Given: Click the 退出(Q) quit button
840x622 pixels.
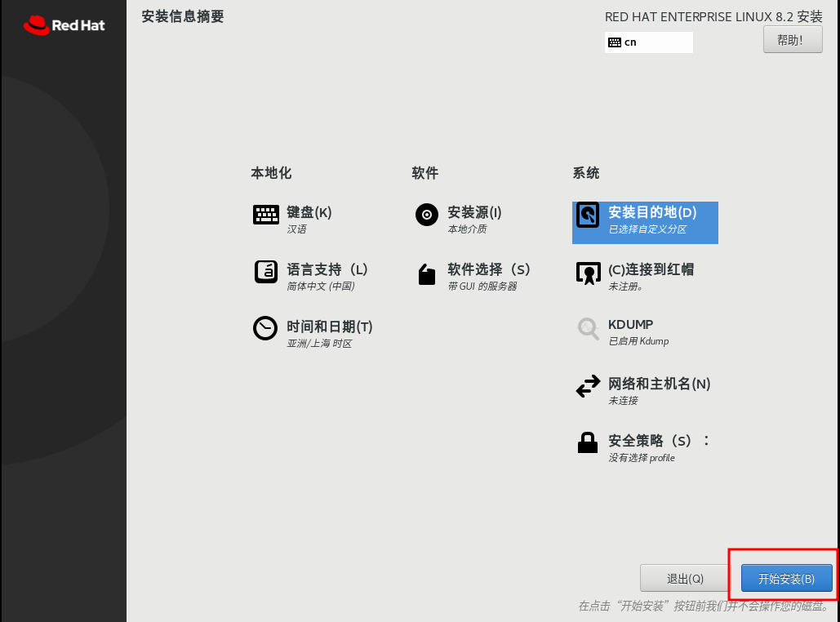Looking at the screenshot, I should [685, 578].
